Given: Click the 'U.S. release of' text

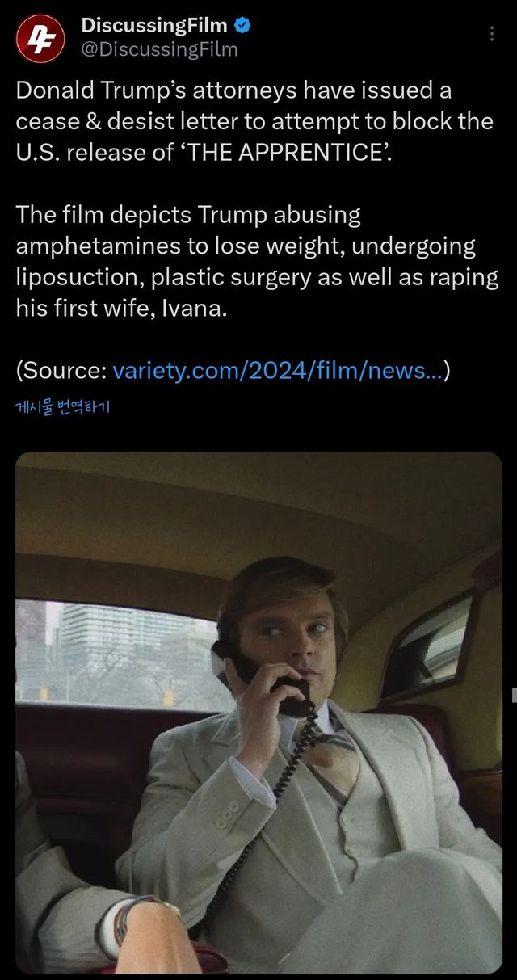Looking at the screenshot, I should point(95,152).
